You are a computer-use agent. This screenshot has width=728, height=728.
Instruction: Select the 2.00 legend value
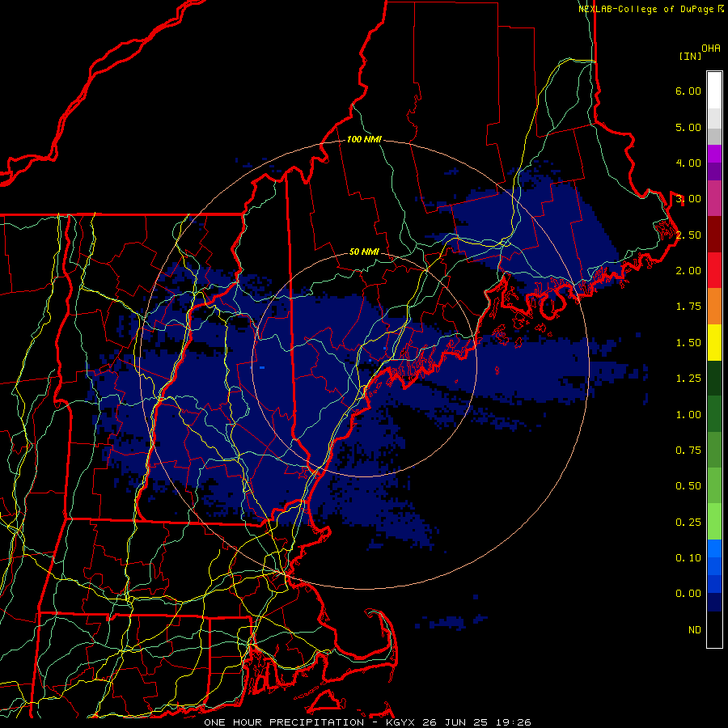pos(688,271)
